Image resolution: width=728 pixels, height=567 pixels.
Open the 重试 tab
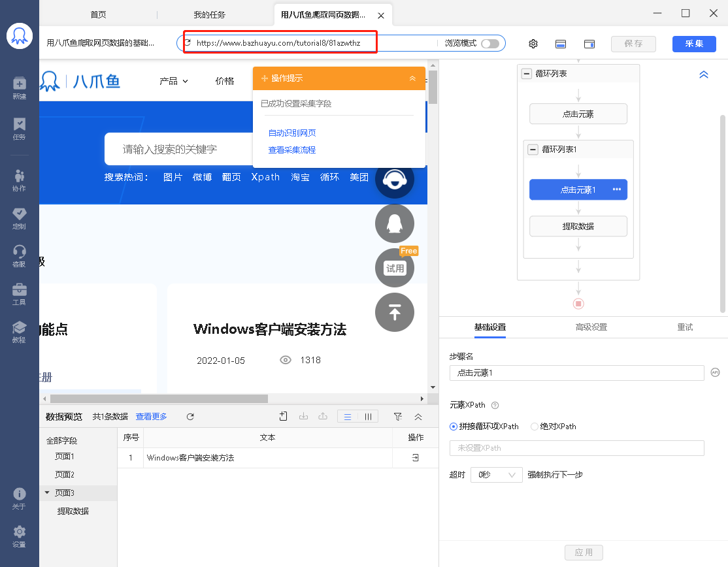[x=685, y=327]
